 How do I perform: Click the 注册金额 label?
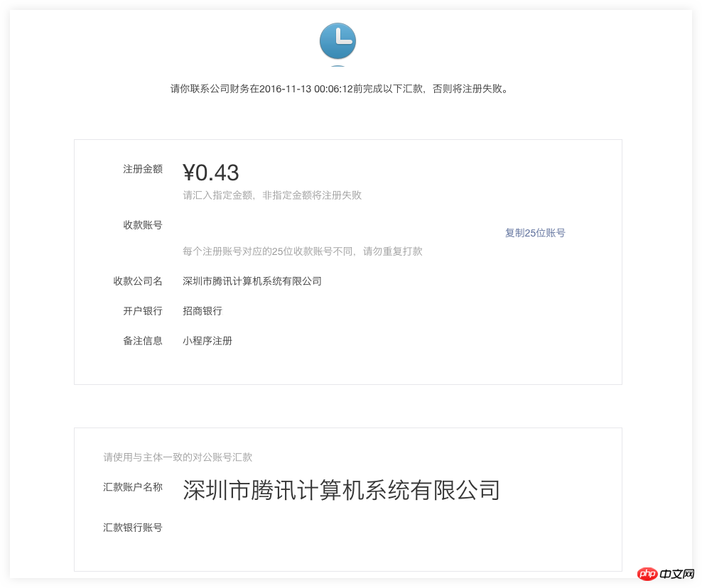tap(143, 169)
